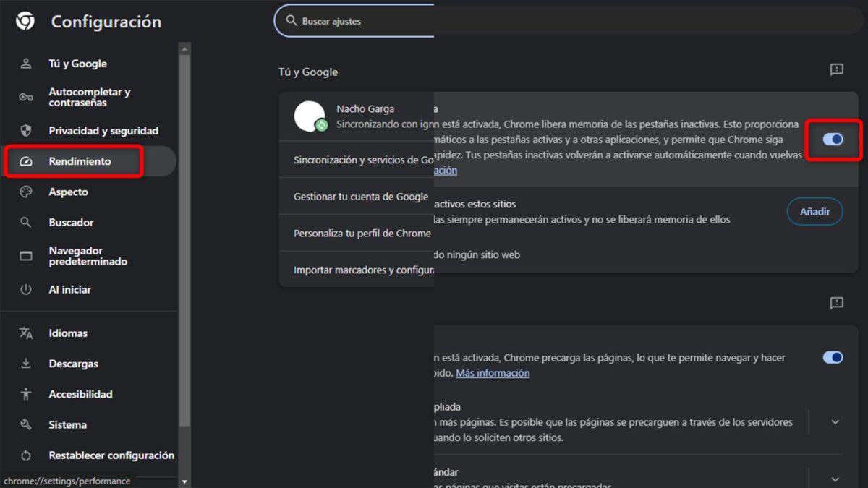The width and height of the screenshot is (868, 488).
Task: Open Al iniciar using the power icon
Action: coord(26,289)
